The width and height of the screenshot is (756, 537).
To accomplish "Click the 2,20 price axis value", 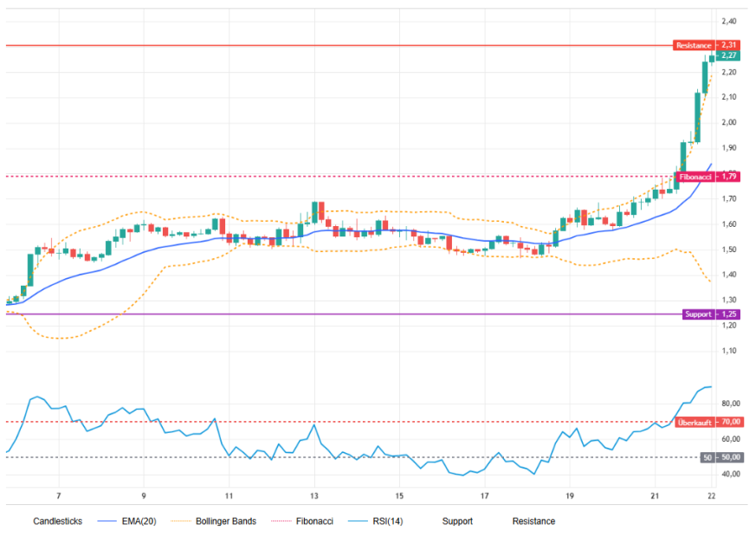I will click(729, 72).
